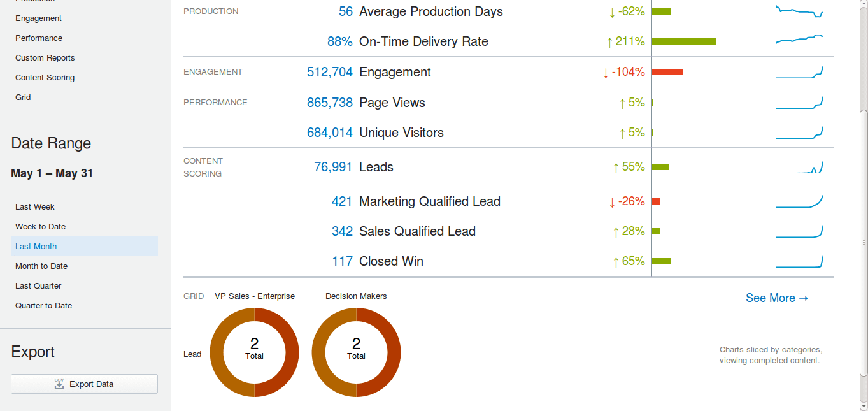Navigate to Content Scoring section
Viewport: 868px width, 411px height.
(45, 78)
